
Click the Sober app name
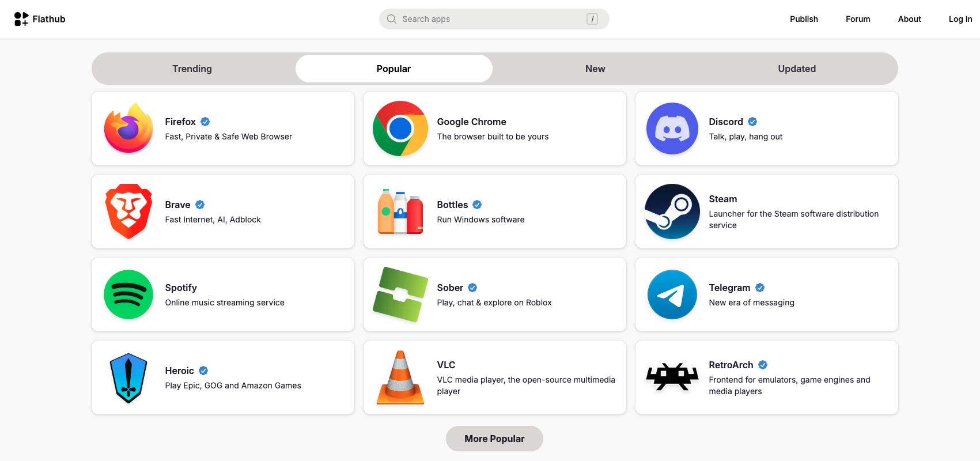coord(450,288)
